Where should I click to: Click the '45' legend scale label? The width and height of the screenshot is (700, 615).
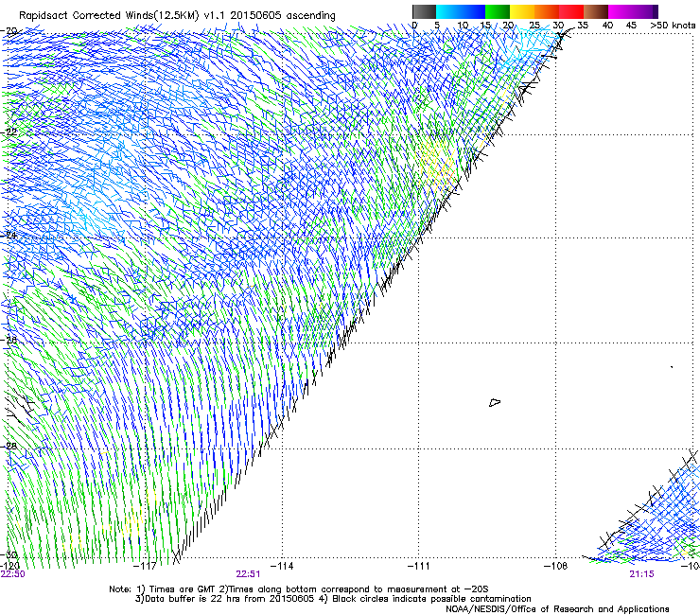[x=631, y=26]
